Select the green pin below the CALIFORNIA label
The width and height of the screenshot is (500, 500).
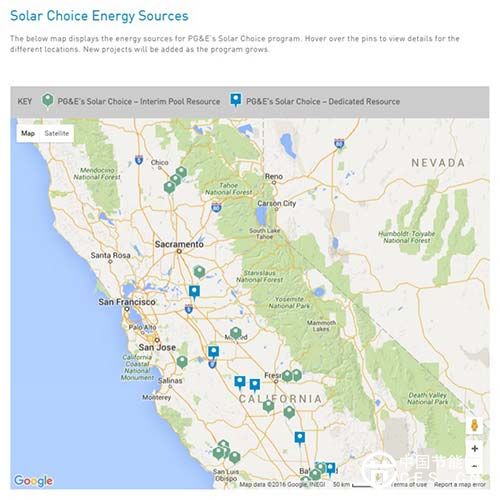pos(268,407)
